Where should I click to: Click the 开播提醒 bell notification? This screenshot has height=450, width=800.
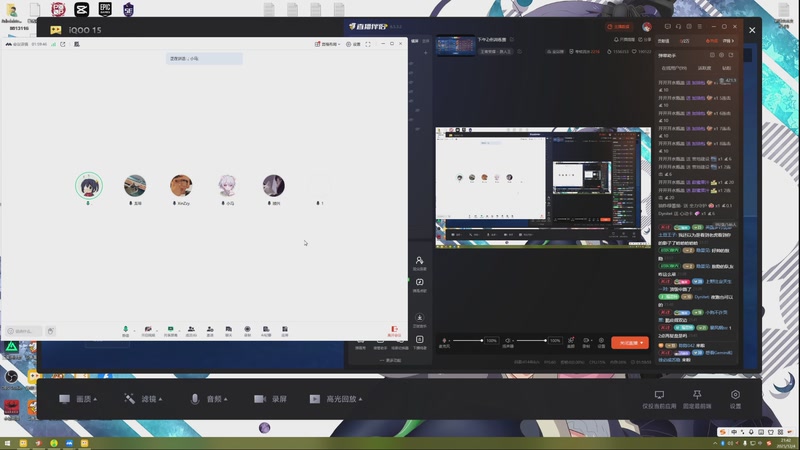pyautogui.click(x=624, y=39)
